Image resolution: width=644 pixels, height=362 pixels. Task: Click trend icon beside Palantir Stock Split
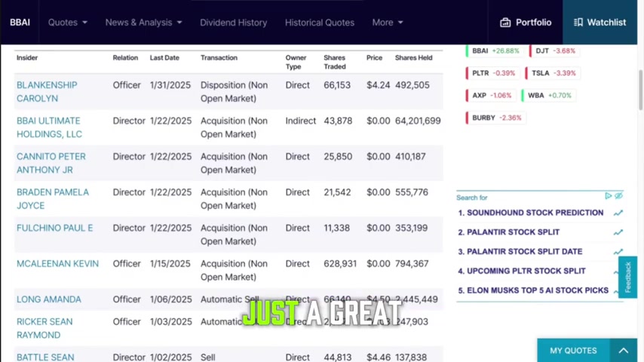(x=618, y=232)
